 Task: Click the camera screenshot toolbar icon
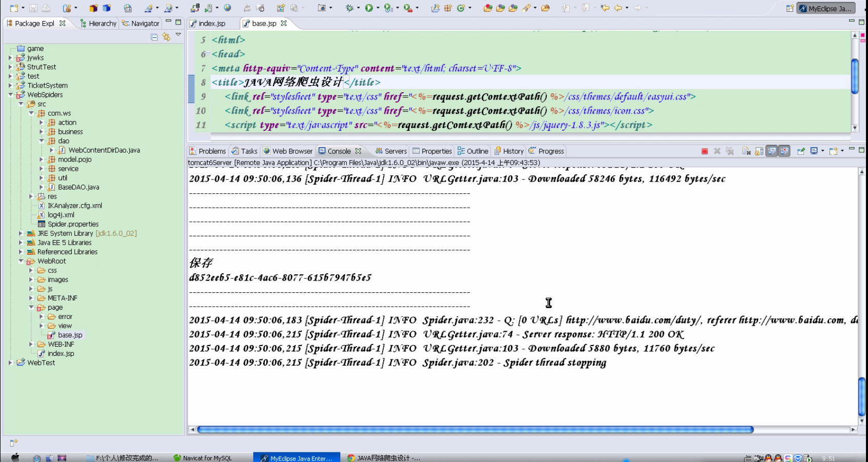(322, 8)
